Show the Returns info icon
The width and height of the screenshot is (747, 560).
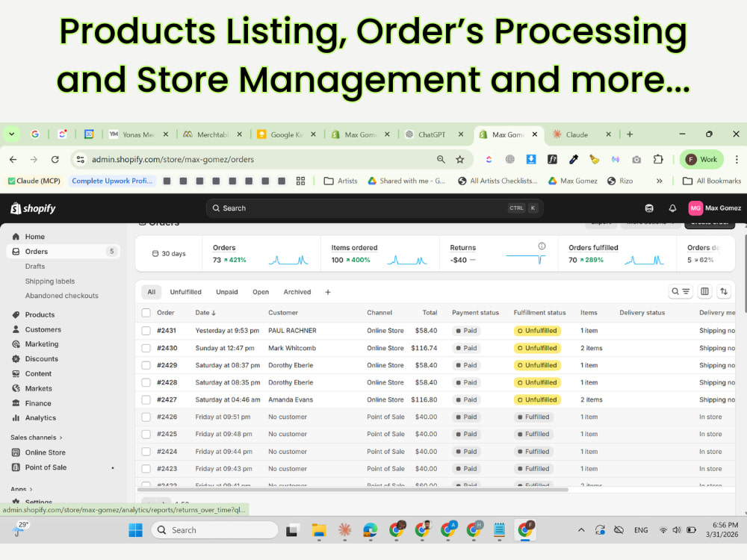click(542, 246)
